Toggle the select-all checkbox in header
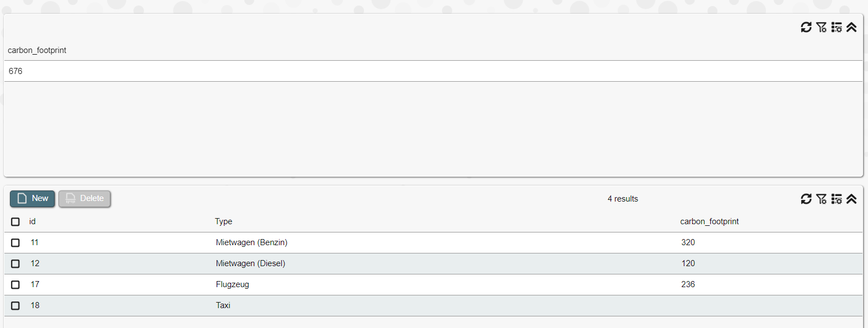This screenshot has width=868, height=328. pyautogui.click(x=15, y=221)
